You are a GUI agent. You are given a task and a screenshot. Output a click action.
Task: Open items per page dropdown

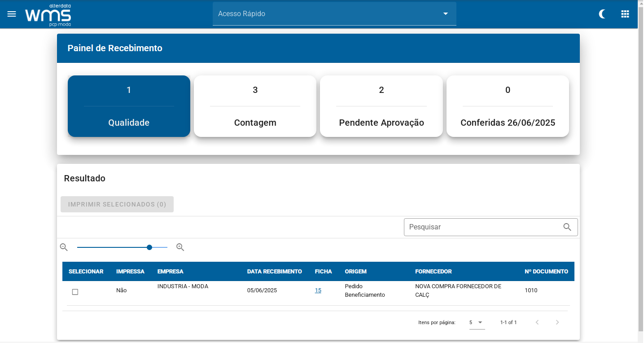point(477,322)
